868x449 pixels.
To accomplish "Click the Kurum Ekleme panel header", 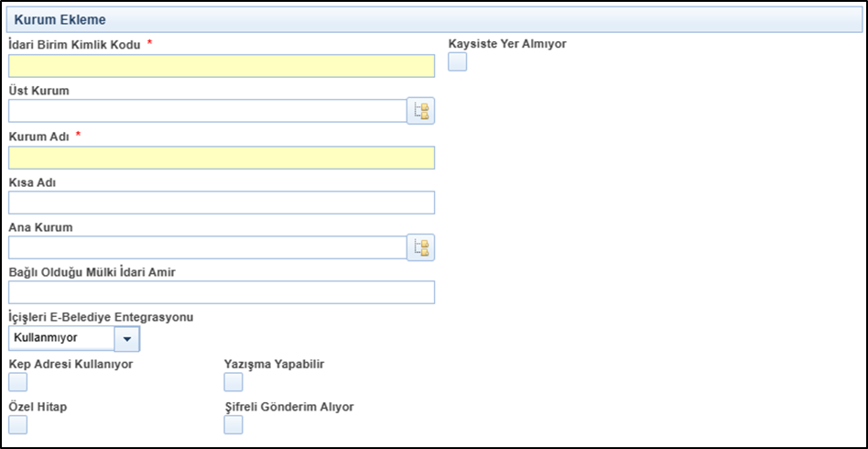I will (x=434, y=19).
